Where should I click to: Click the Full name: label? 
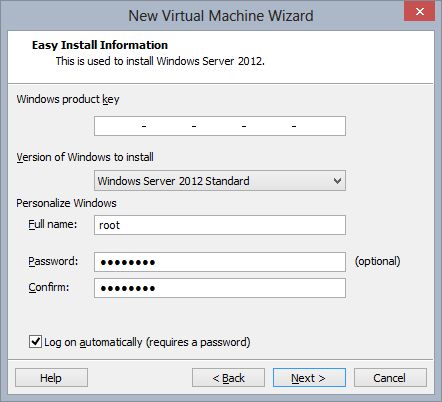tap(53, 224)
